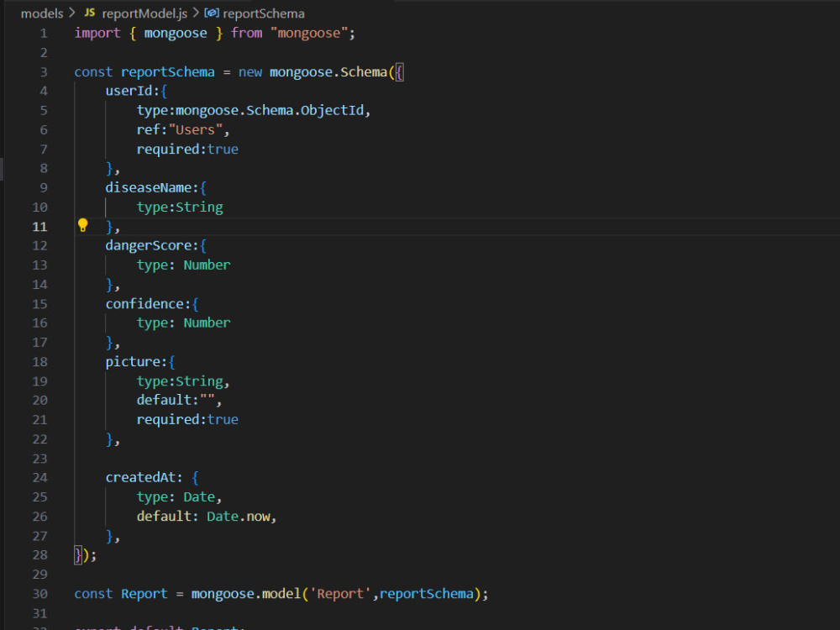The image size is (840, 630).
Task: Click the "confidence" property on line 15
Action: point(144,304)
